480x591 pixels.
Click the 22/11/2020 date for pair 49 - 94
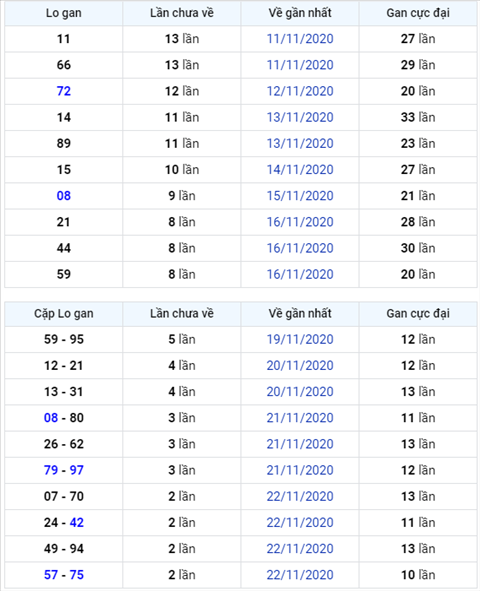click(300, 549)
